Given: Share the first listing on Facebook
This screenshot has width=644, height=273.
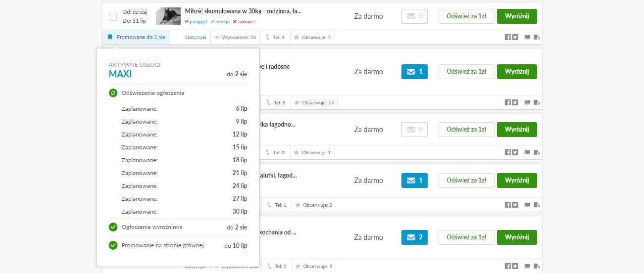Looking at the screenshot, I should click(x=508, y=37).
